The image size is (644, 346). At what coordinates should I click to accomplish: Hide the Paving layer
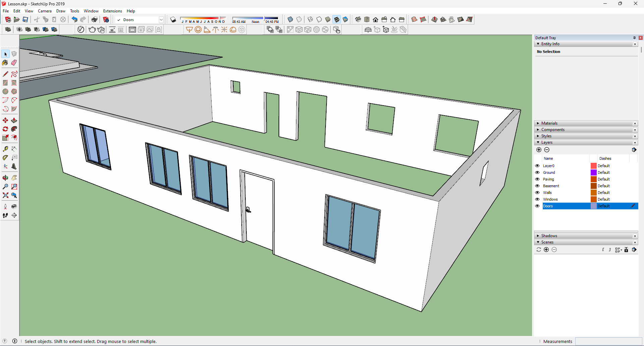click(x=537, y=179)
